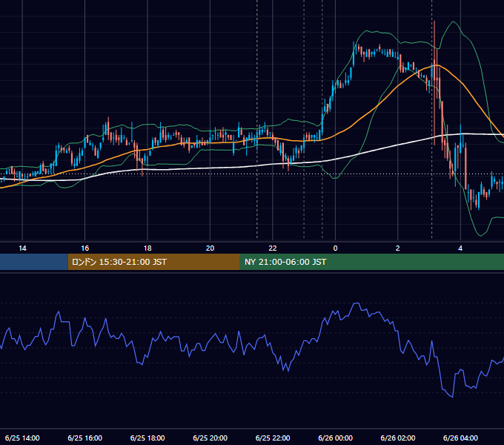Click the 6/26 00:00 date label

coord(335,438)
